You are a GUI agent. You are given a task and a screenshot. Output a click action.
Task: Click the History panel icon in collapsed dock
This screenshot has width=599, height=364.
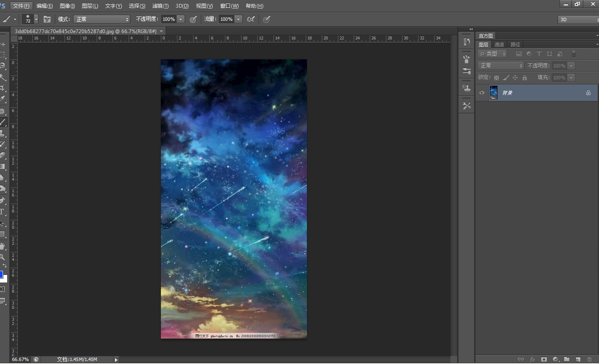(467, 42)
